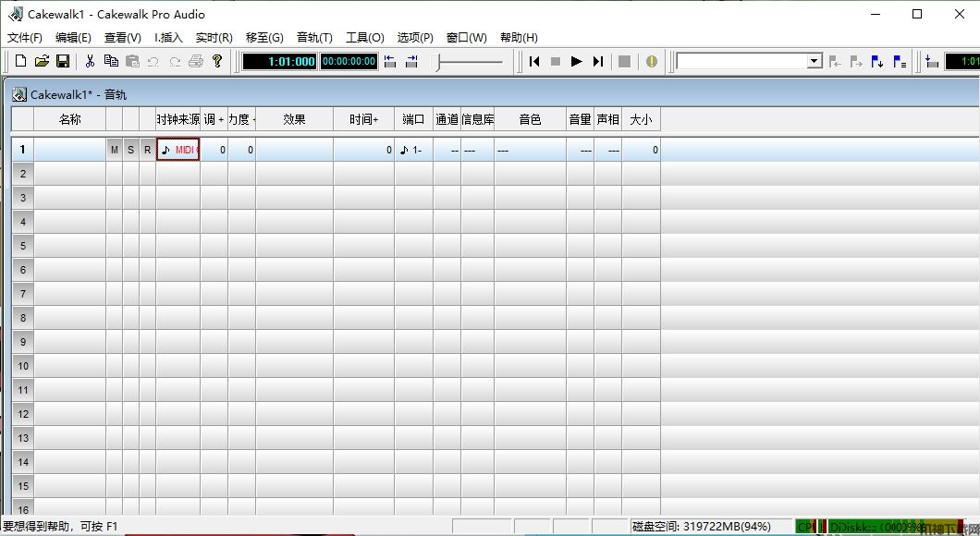980x536 pixels.
Task: Click the record square button
Action: [624, 61]
